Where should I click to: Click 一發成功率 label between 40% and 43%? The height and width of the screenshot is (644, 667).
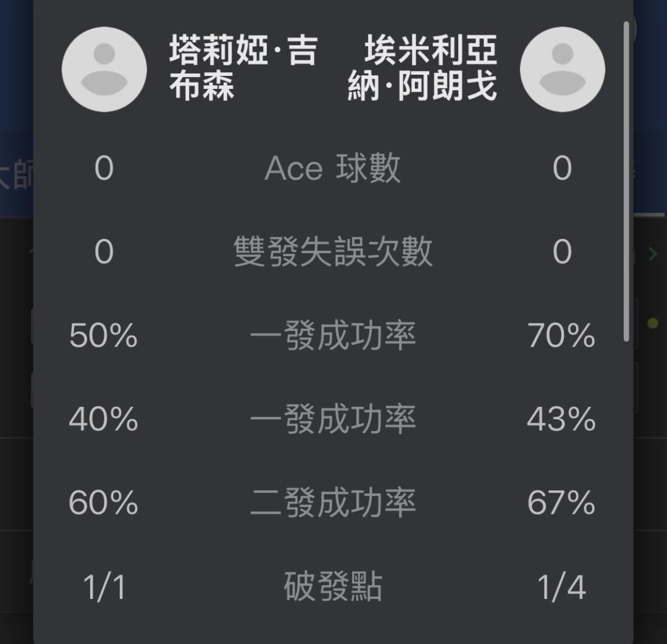pyautogui.click(x=333, y=419)
